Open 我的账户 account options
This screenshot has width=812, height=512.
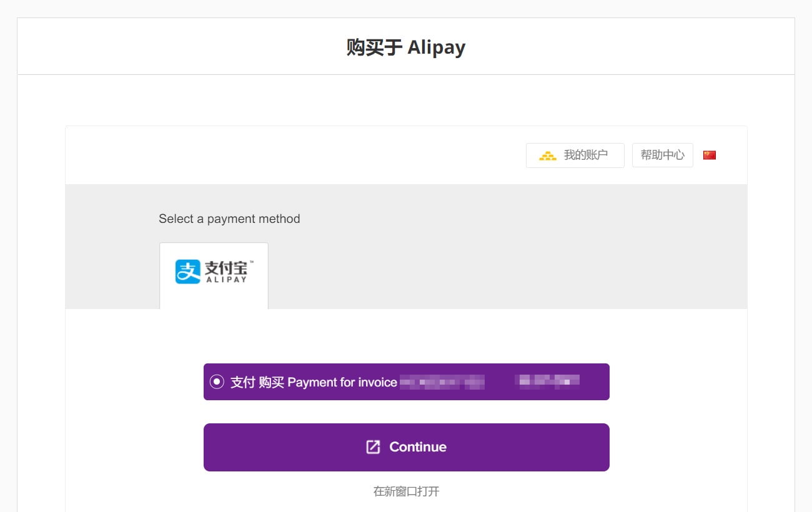tap(575, 155)
